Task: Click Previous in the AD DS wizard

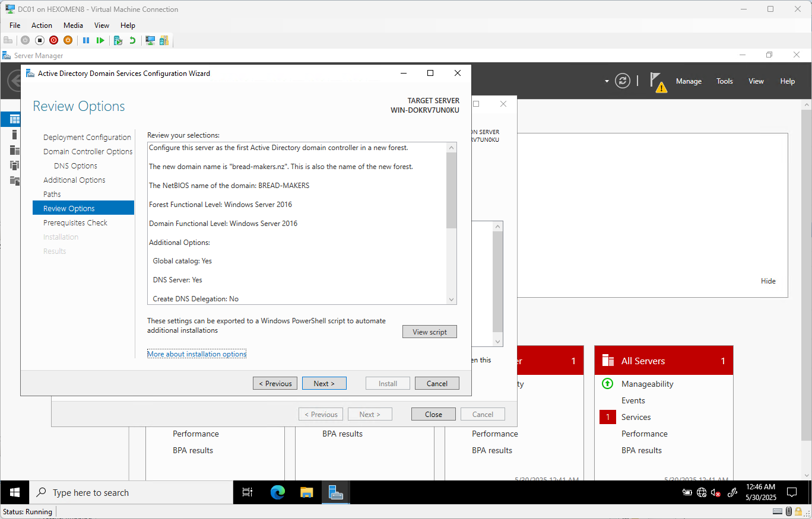Action: pyautogui.click(x=275, y=383)
